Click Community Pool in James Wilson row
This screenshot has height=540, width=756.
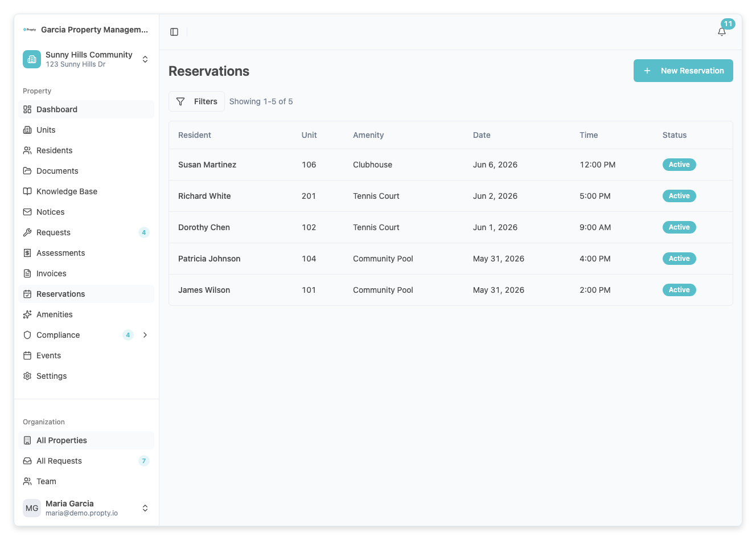pos(383,290)
